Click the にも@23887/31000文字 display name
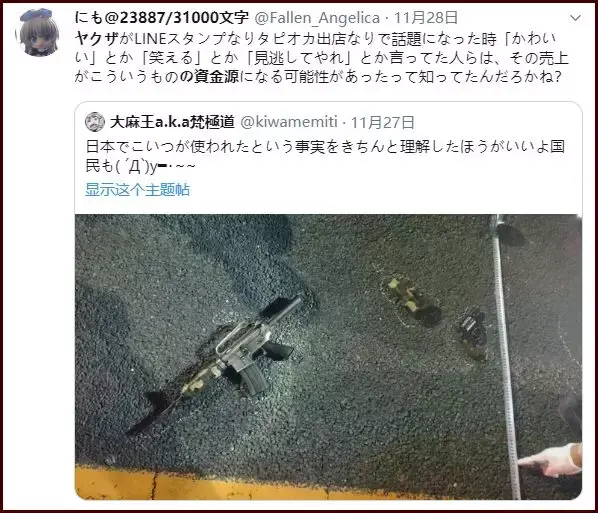598x513 pixels. click(161, 18)
